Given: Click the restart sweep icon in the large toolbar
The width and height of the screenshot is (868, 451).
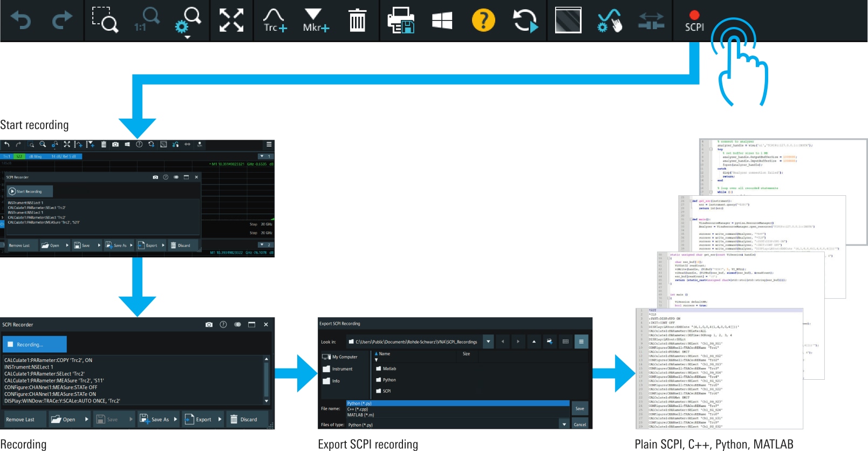Looking at the screenshot, I should 525,20.
